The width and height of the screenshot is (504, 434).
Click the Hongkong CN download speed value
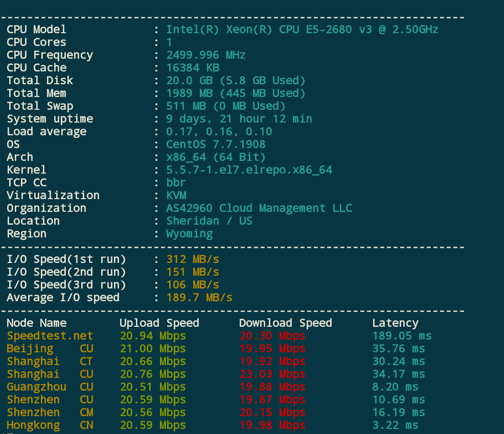coord(272,425)
